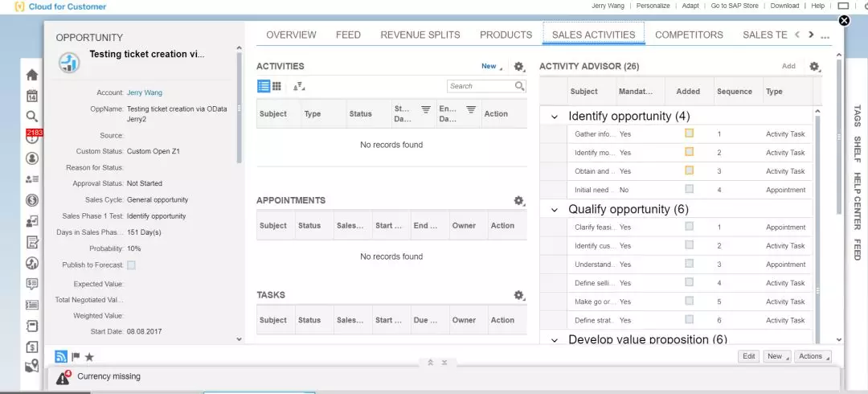The width and height of the screenshot is (868, 394).
Task: Open the Calendar icon in sidebar
Action: point(32,96)
